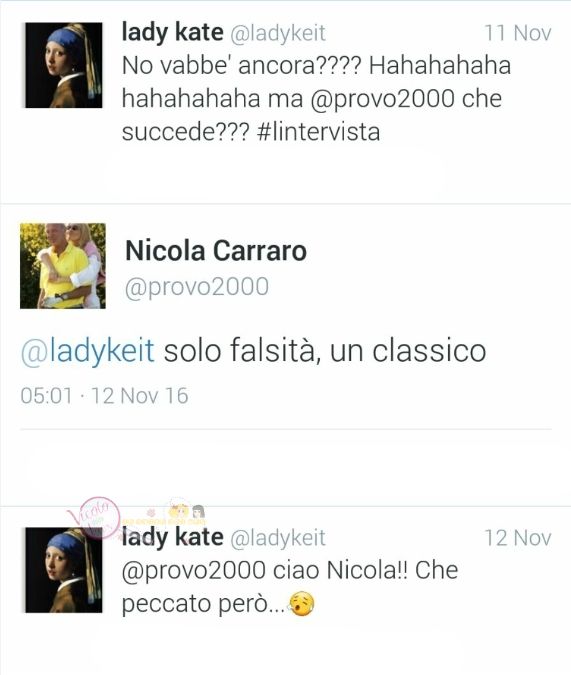Click the lady kate name in last tweet
The image size is (571, 675).
coord(173,537)
